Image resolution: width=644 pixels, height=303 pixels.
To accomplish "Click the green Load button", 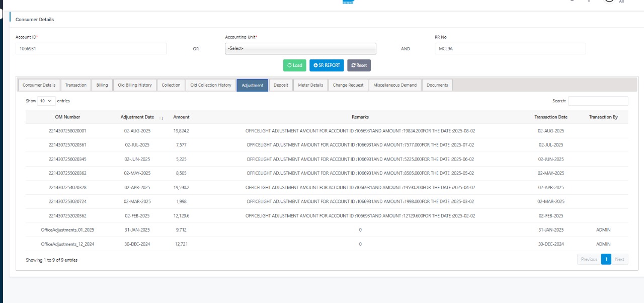I will point(295,65).
